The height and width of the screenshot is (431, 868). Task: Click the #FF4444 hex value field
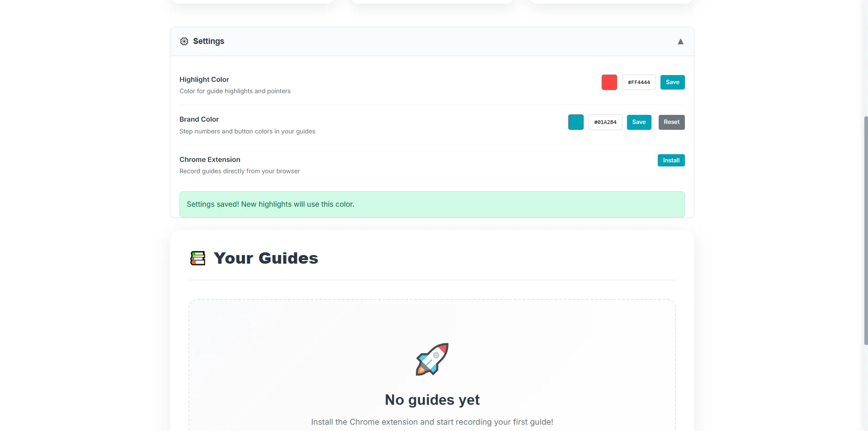pyautogui.click(x=638, y=82)
